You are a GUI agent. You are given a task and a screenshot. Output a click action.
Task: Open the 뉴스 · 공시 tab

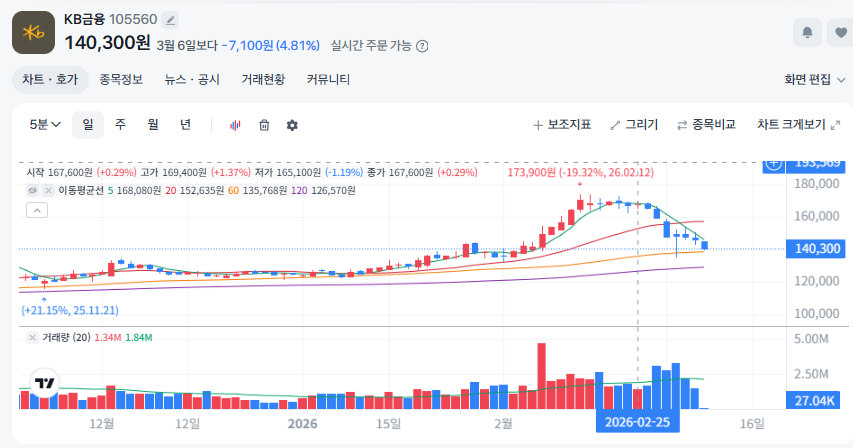pyautogui.click(x=192, y=79)
